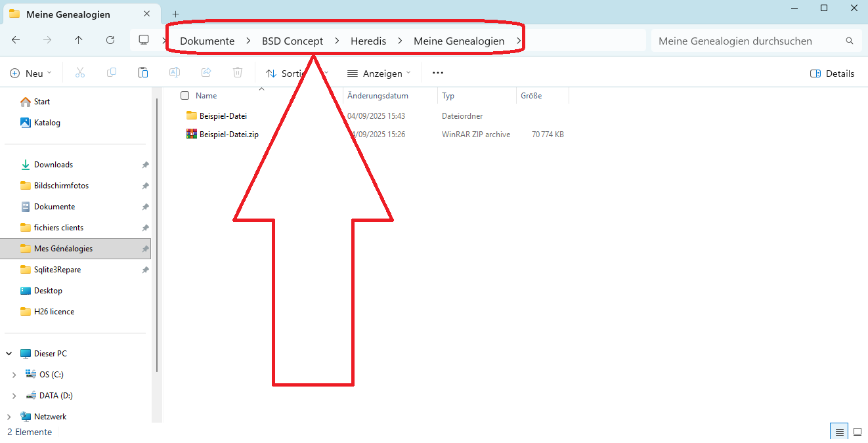868x443 pixels.
Task: Collapse the Dieser PC tree node
Action: [9, 354]
